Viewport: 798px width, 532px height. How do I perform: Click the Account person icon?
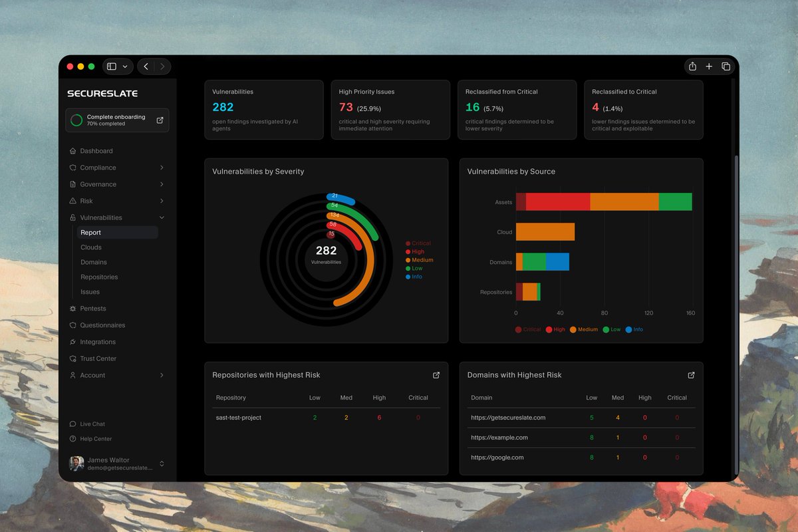pyautogui.click(x=73, y=375)
